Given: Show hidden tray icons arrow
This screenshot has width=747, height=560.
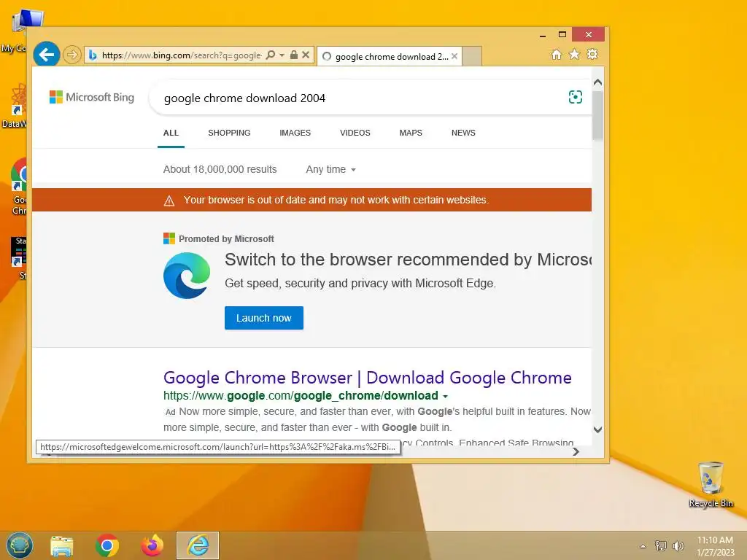Looking at the screenshot, I should point(643,546).
